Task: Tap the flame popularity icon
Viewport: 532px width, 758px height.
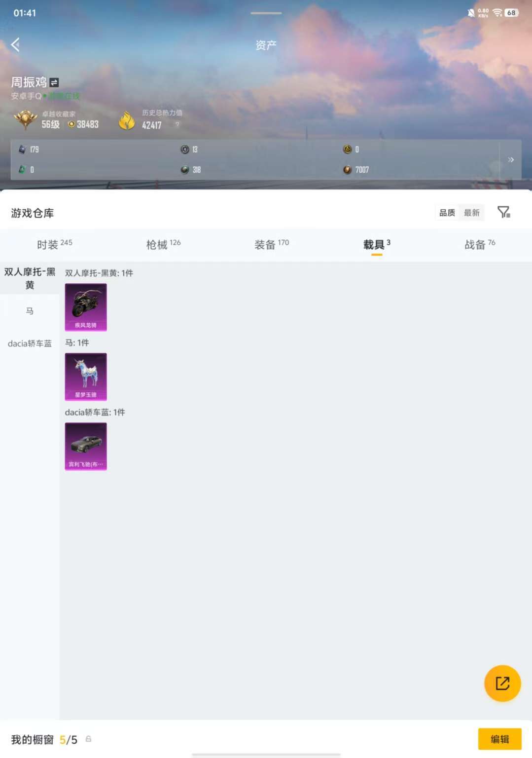Action: (127, 120)
